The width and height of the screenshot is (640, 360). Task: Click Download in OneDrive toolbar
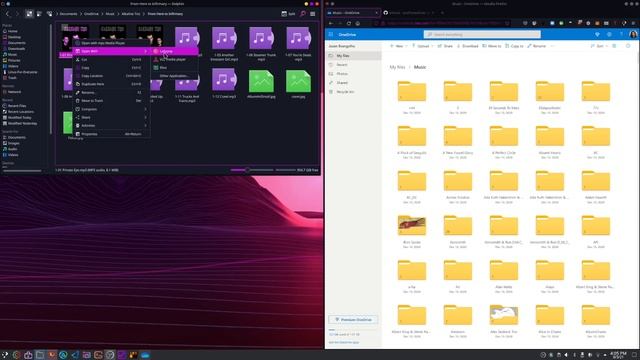(467, 46)
